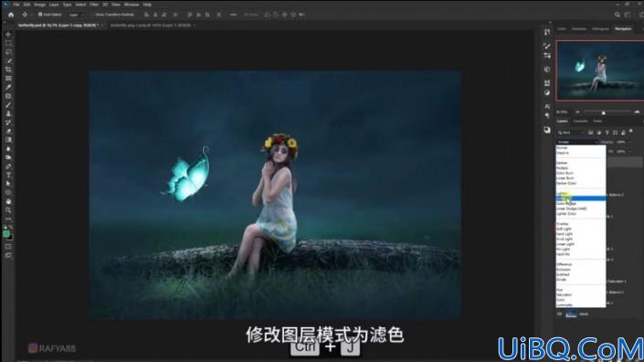The image size is (644, 362).
Task: Click the Home icon in options bar
Action: [11, 15]
